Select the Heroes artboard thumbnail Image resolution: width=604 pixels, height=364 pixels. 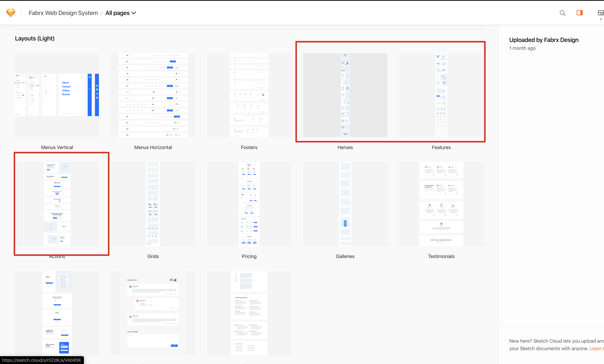coord(345,95)
